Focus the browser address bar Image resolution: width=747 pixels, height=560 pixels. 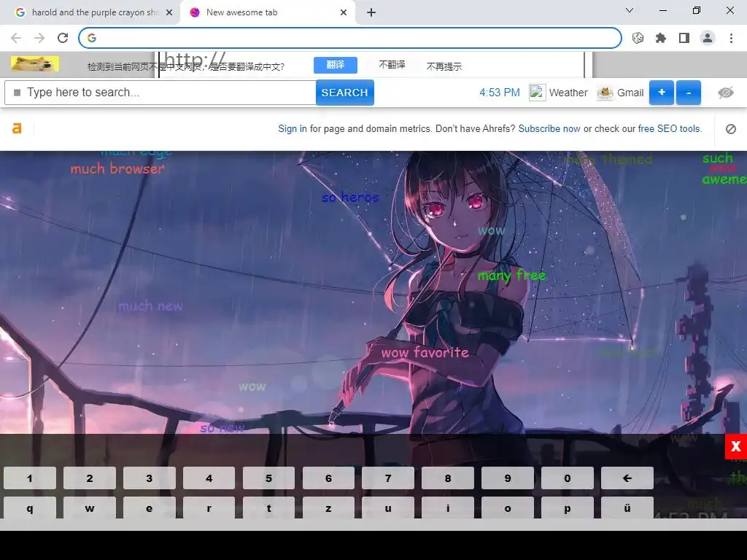(349, 38)
